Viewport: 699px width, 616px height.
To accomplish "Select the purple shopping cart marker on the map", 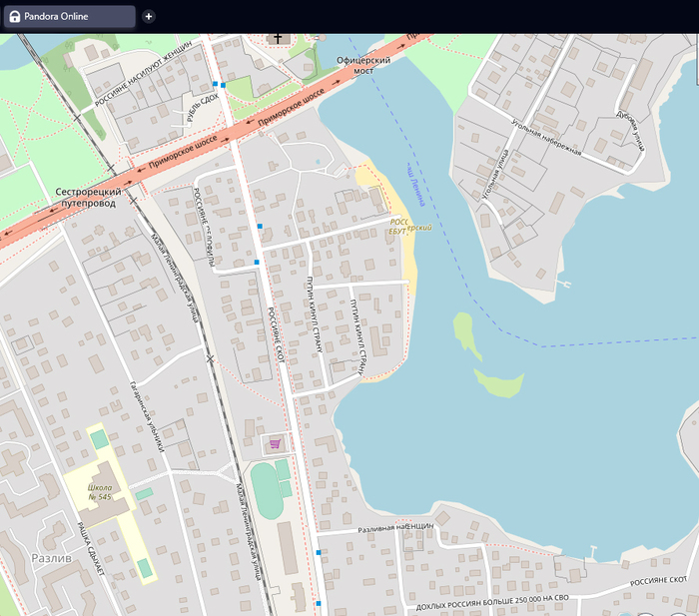I will [x=275, y=443].
